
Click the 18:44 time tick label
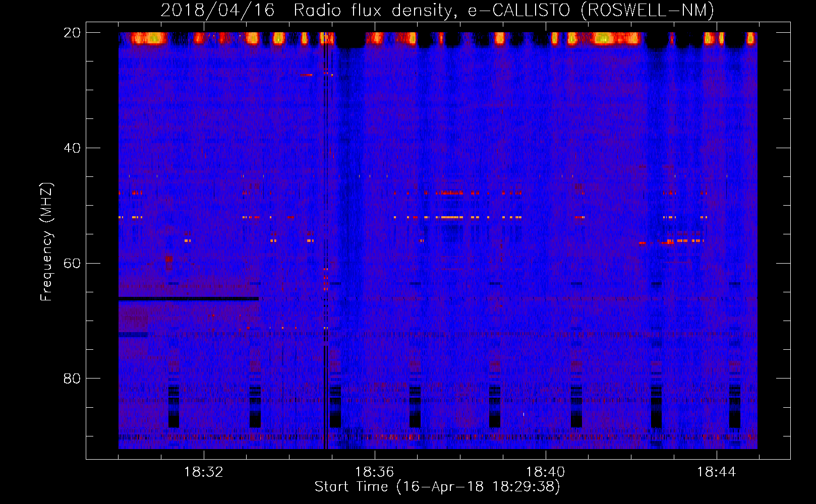[x=717, y=472]
